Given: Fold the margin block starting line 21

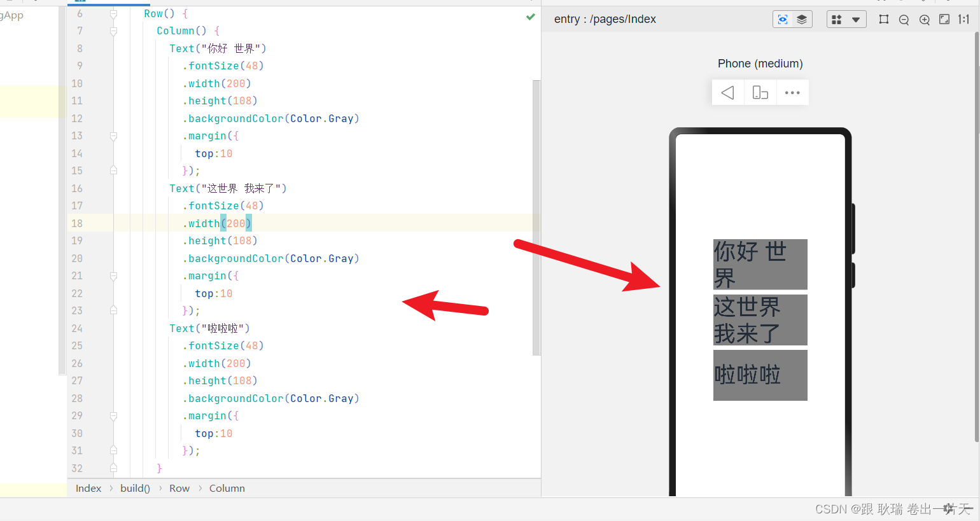Looking at the screenshot, I should coord(113,276).
